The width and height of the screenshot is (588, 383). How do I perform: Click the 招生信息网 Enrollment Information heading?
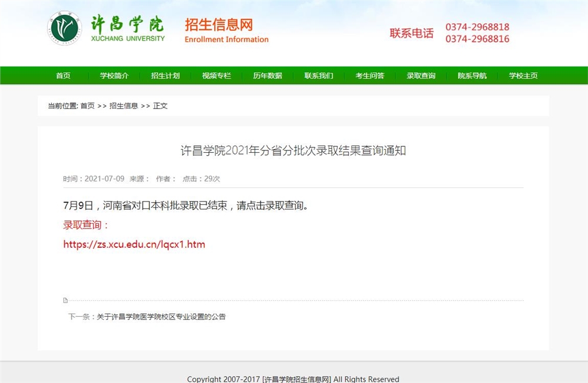coord(226,30)
